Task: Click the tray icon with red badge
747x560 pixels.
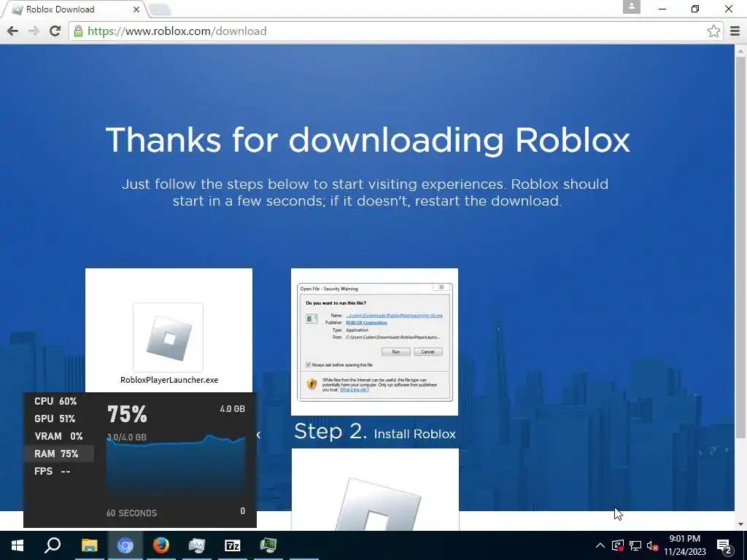Action: 618,545
